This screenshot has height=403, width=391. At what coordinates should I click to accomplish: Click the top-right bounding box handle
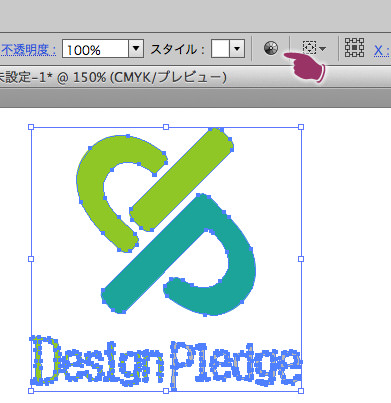point(301,127)
